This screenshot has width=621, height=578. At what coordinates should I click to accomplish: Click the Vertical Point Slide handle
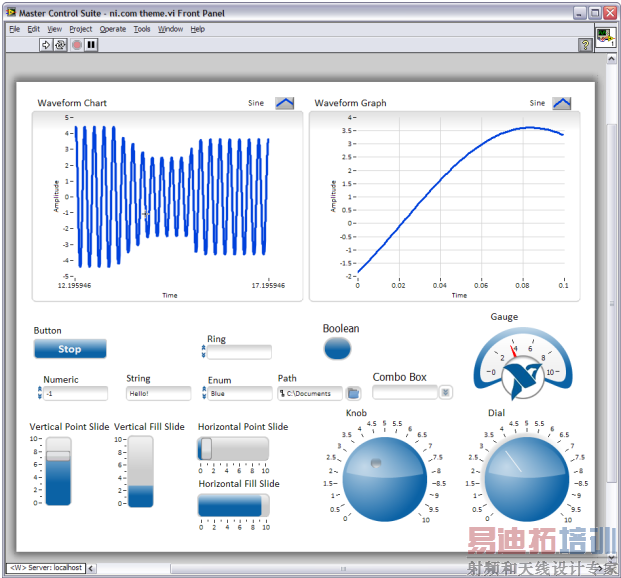[58, 456]
